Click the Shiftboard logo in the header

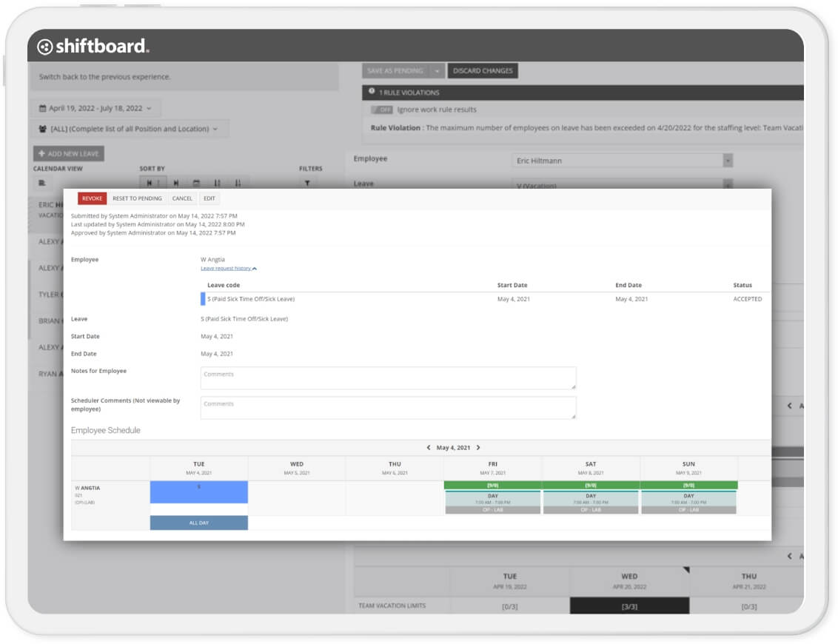93,47
